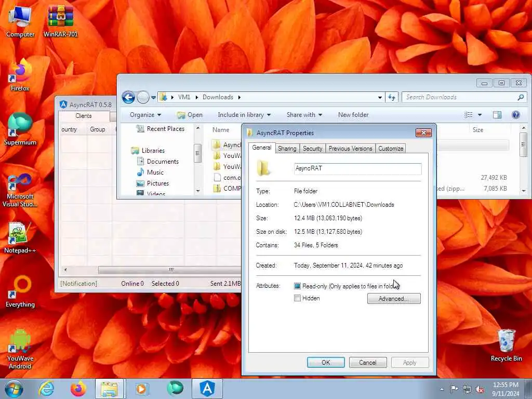532x399 pixels.
Task: Open the Supermium desktop shortcut
Action: [20, 129]
